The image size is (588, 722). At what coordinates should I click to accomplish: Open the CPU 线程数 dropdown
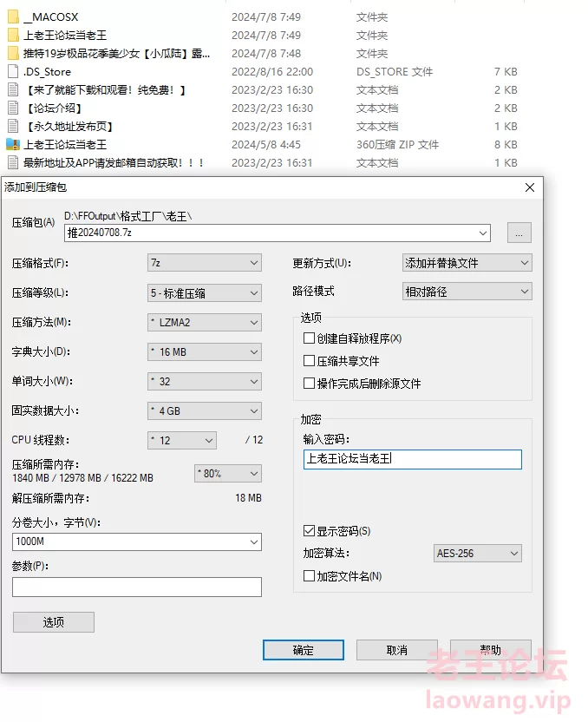[x=182, y=440]
